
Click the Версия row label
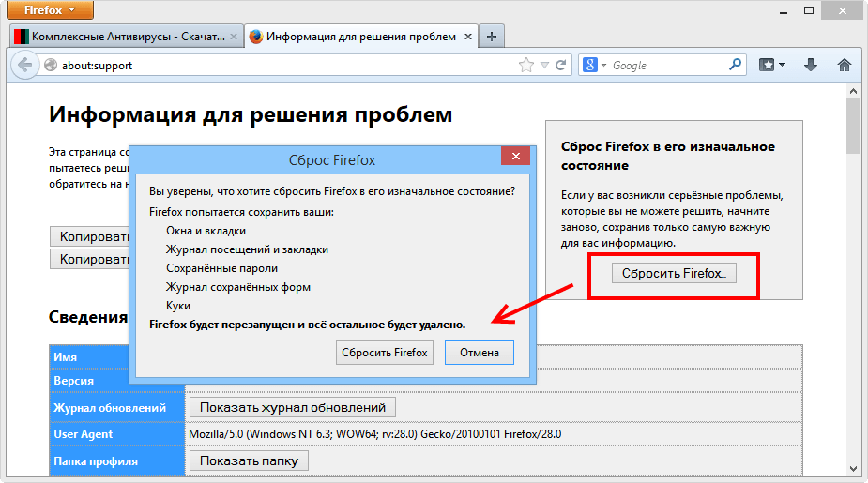click(x=73, y=381)
